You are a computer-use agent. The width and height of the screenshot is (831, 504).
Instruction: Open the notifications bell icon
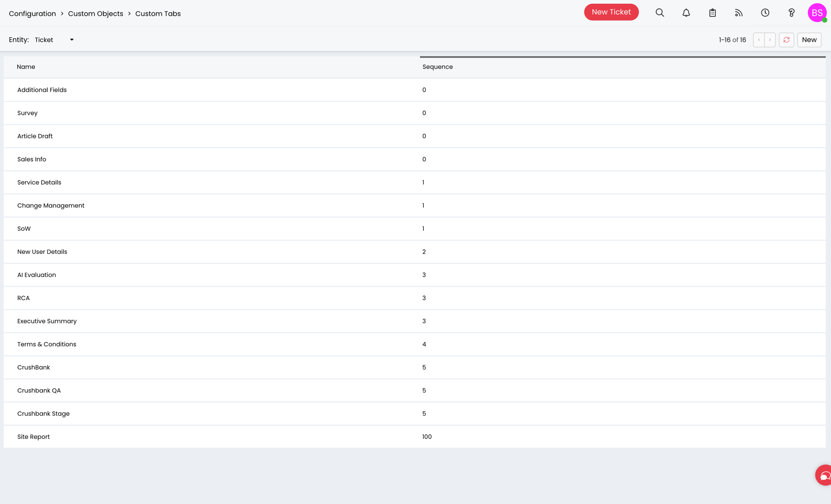coord(686,13)
